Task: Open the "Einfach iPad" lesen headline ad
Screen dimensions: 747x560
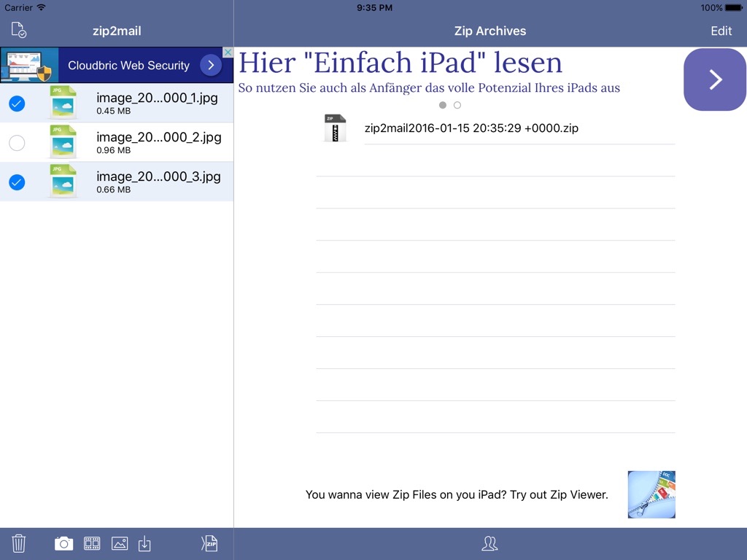Action: point(400,63)
